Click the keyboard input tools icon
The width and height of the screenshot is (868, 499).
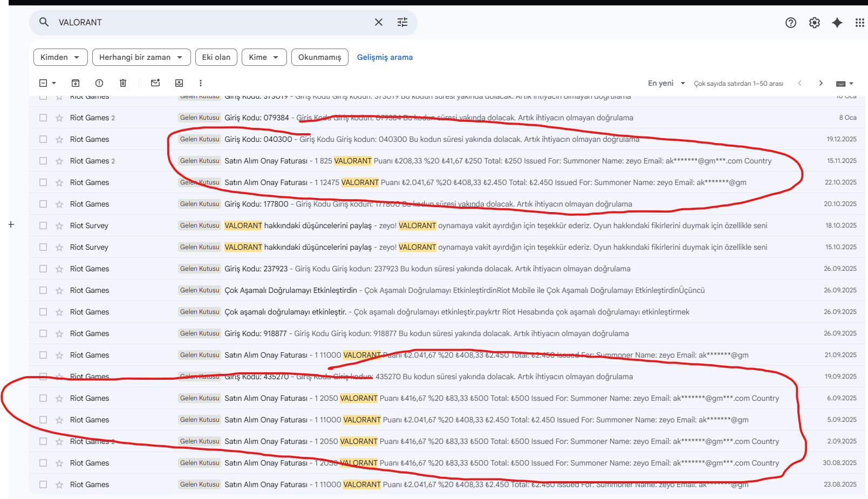[840, 84]
